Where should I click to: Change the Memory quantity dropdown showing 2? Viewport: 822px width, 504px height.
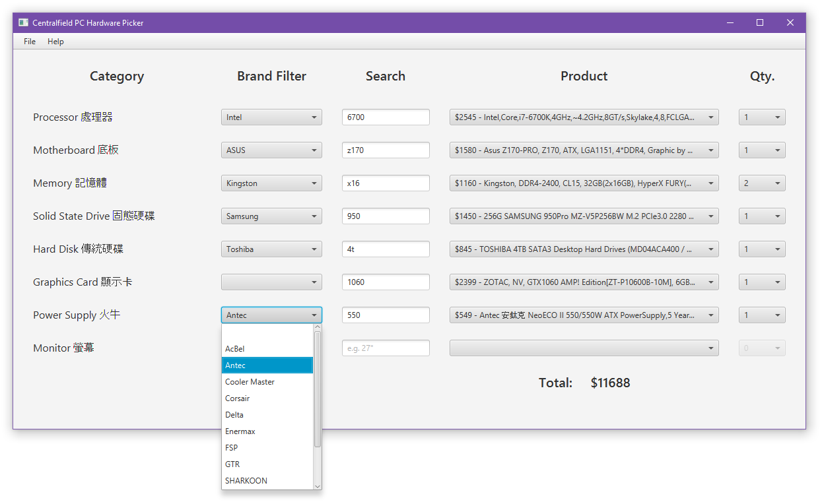click(x=762, y=183)
